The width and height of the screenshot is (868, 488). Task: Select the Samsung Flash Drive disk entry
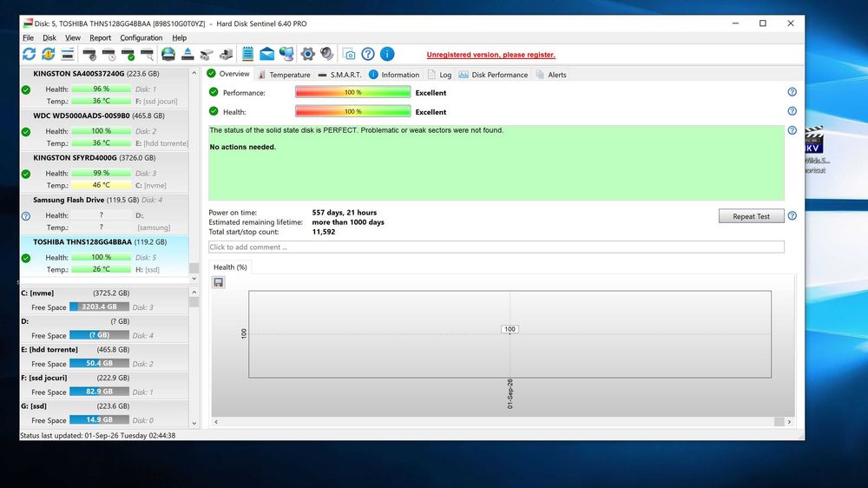[x=104, y=214]
